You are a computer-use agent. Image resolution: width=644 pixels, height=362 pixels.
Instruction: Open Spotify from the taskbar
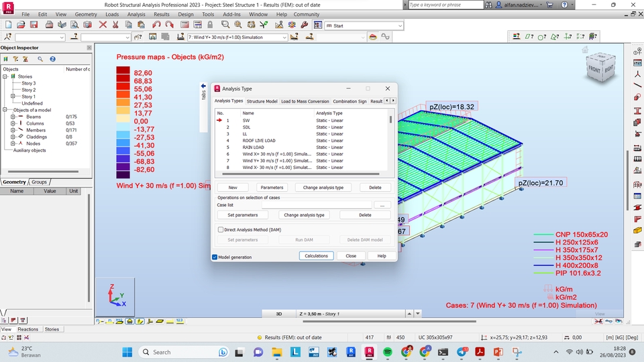(387, 352)
